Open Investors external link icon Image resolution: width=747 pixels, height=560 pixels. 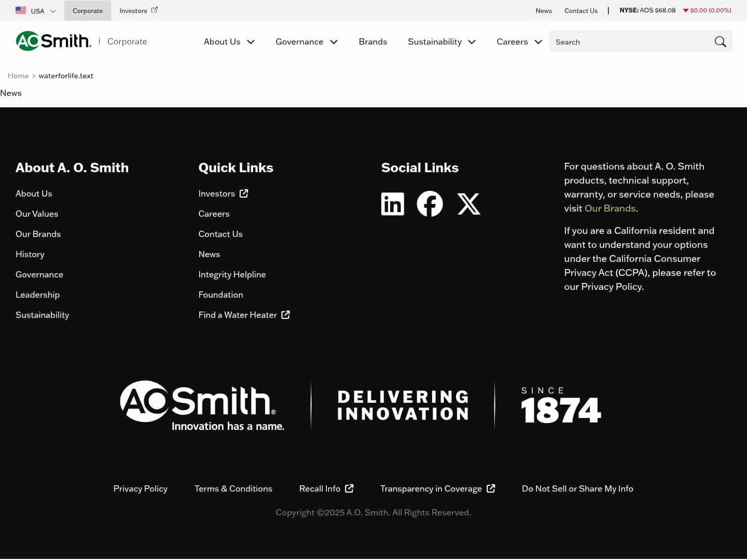[243, 193]
